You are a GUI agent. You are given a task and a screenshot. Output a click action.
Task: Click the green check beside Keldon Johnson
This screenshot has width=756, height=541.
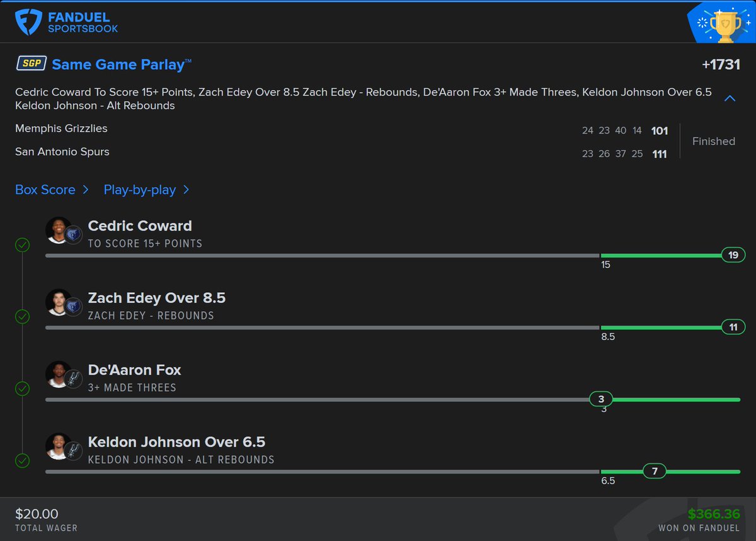(22, 460)
